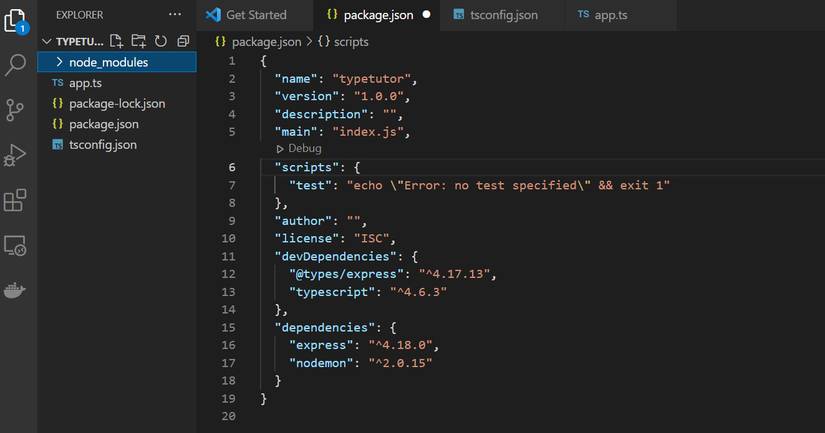This screenshot has width=825, height=433.
Task: Click the "description" key on line 4
Action: [321, 114]
